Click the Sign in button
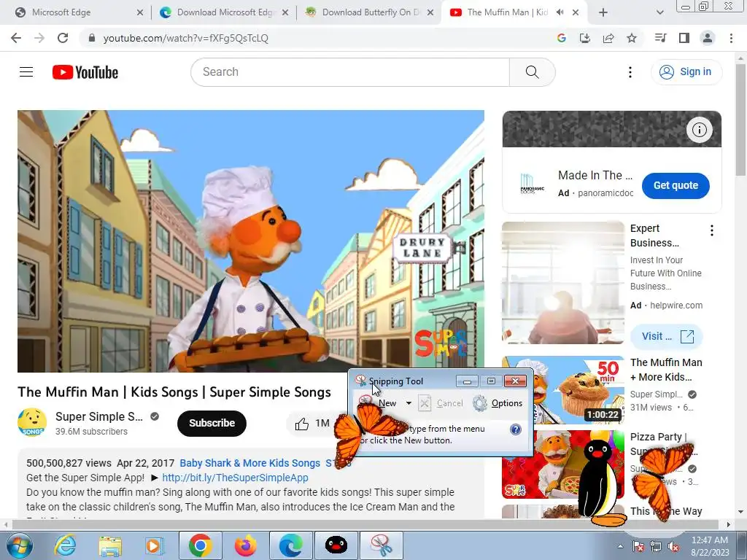This screenshot has height=560, width=747. pyautogui.click(x=686, y=72)
